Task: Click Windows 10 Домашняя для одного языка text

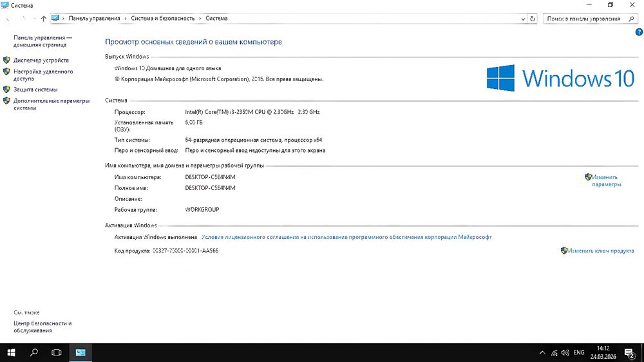Action: coord(167,68)
